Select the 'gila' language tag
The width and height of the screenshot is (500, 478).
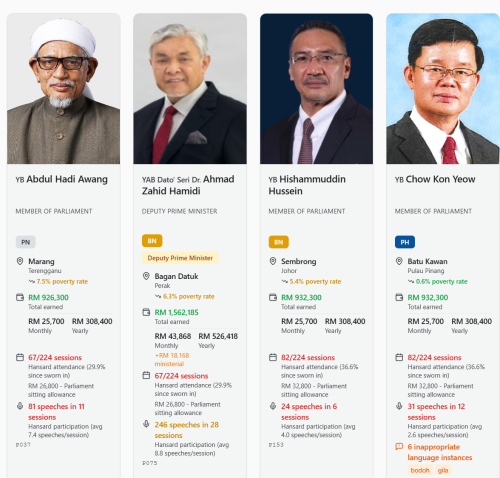[x=443, y=470]
